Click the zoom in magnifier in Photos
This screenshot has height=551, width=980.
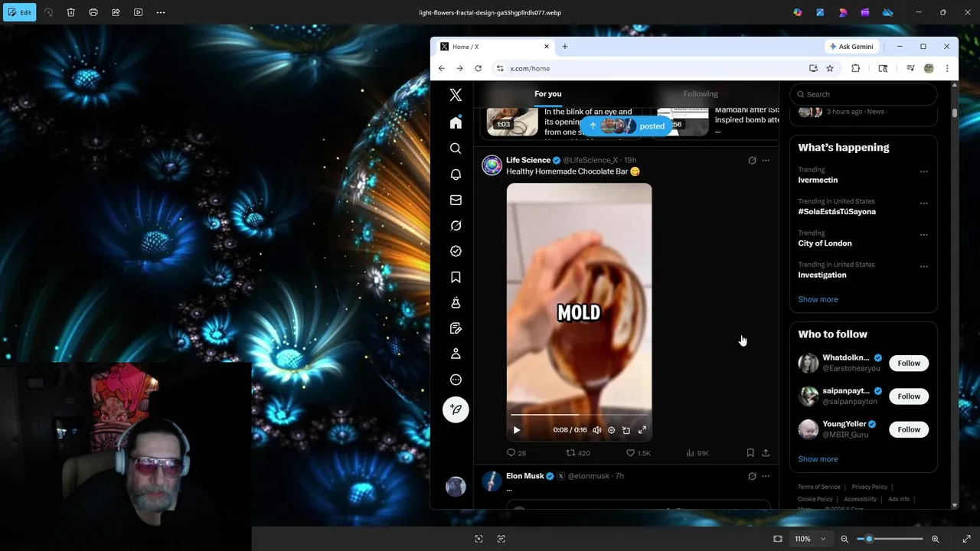935,539
